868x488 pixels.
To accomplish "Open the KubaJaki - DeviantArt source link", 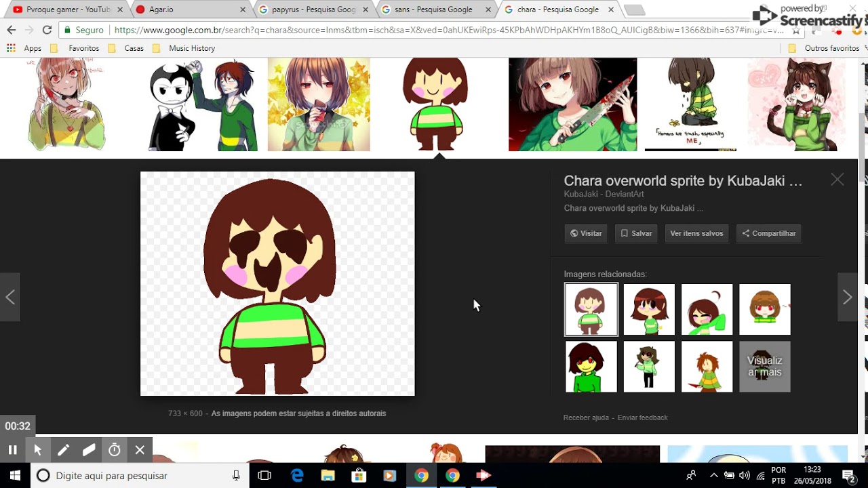I will click(x=604, y=195).
